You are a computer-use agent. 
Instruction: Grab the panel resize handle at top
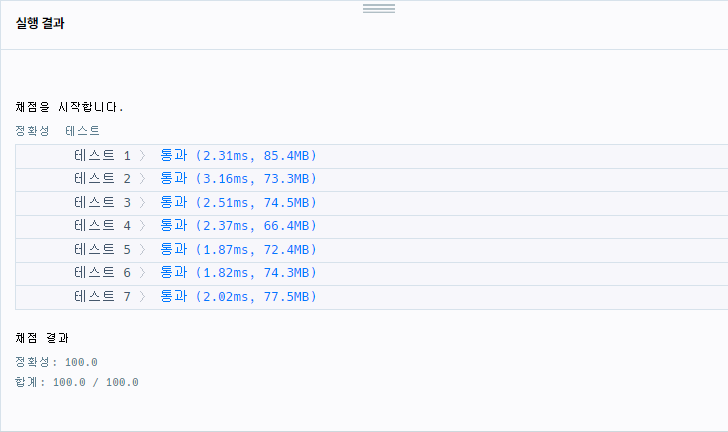tap(379, 8)
